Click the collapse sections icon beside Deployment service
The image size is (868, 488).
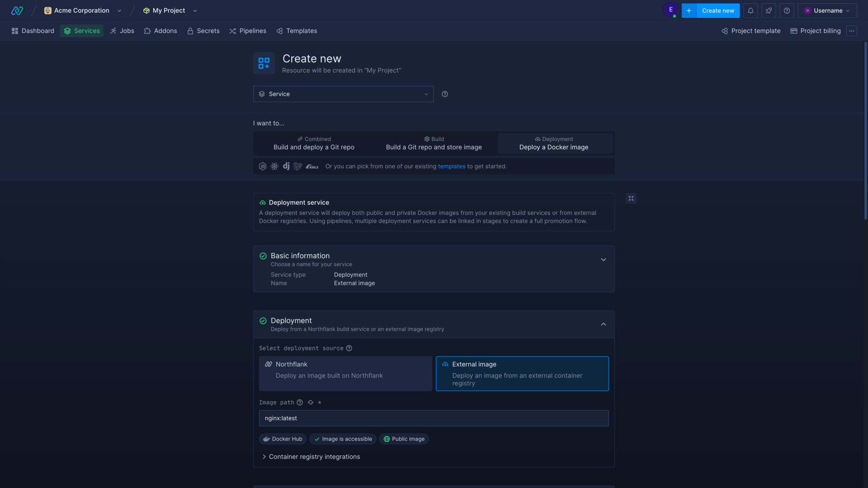631,198
